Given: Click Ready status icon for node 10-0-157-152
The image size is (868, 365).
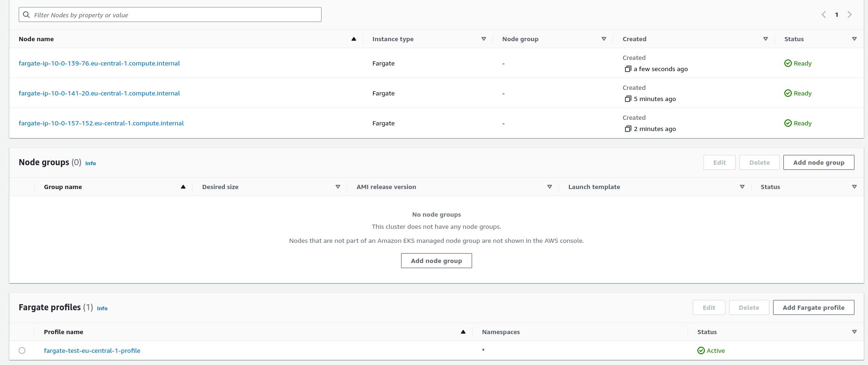Looking at the screenshot, I should (x=788, y=123).
